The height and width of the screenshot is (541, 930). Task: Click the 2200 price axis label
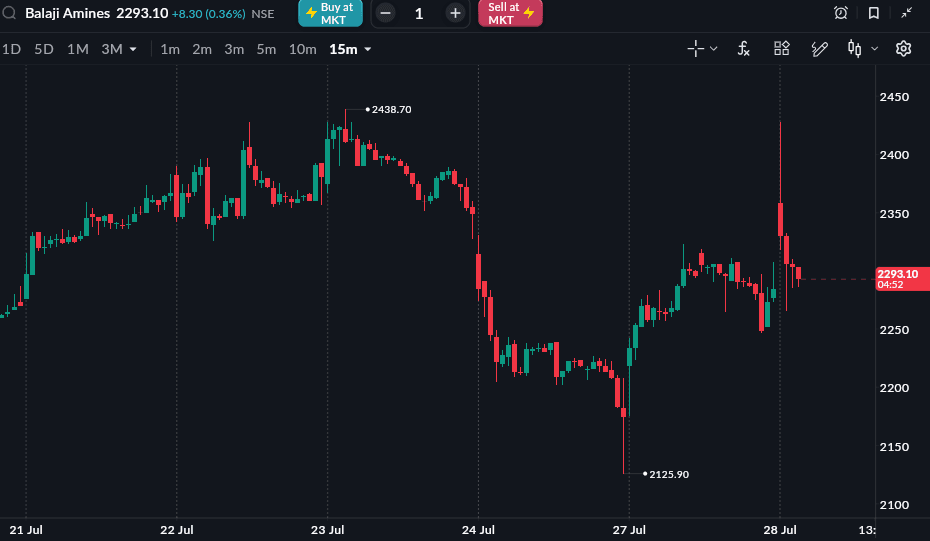point(894,389)
